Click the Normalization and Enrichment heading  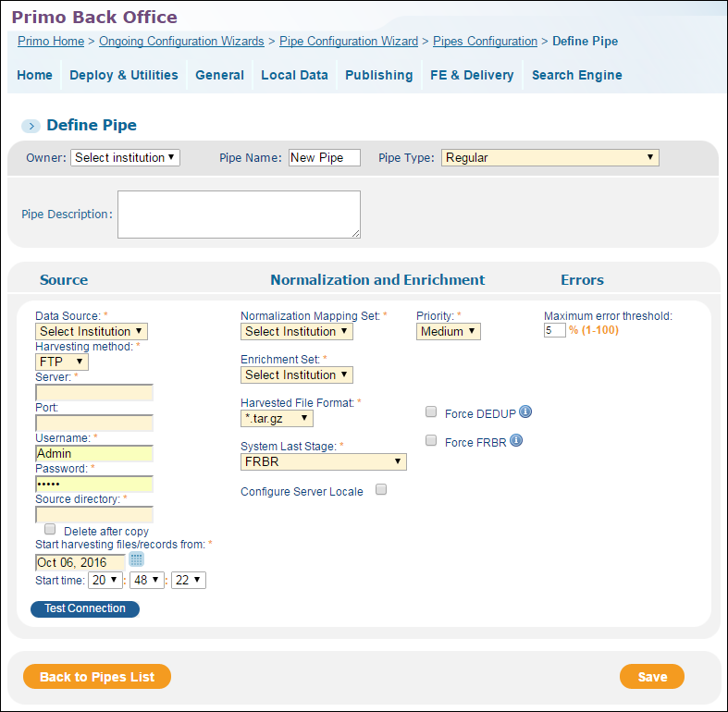(377, 280)
